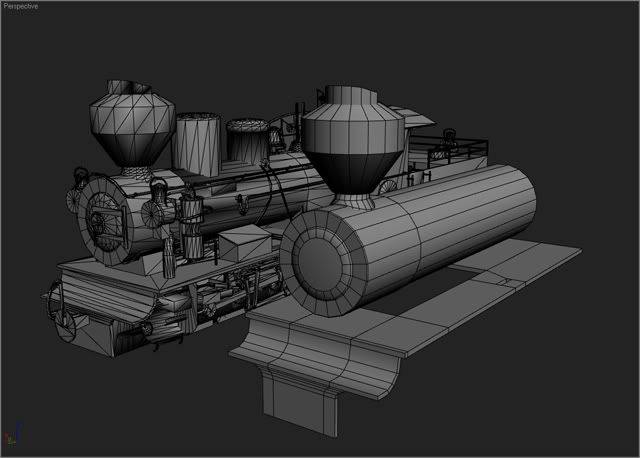Image resolution: width=640 pixels, height=458 pixels.
Task: Open the Perspective viewport label menu
Action: tap(20, 6)
